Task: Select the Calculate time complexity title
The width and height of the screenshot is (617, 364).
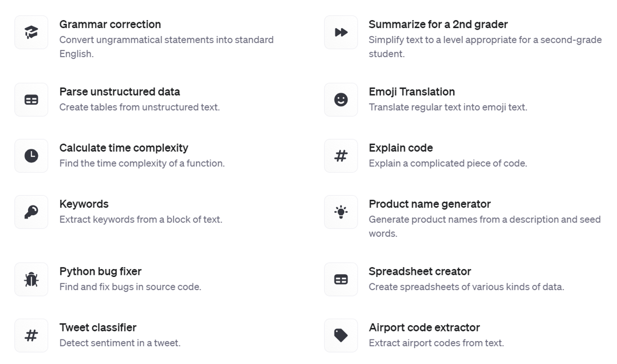Action: point(124,148)
